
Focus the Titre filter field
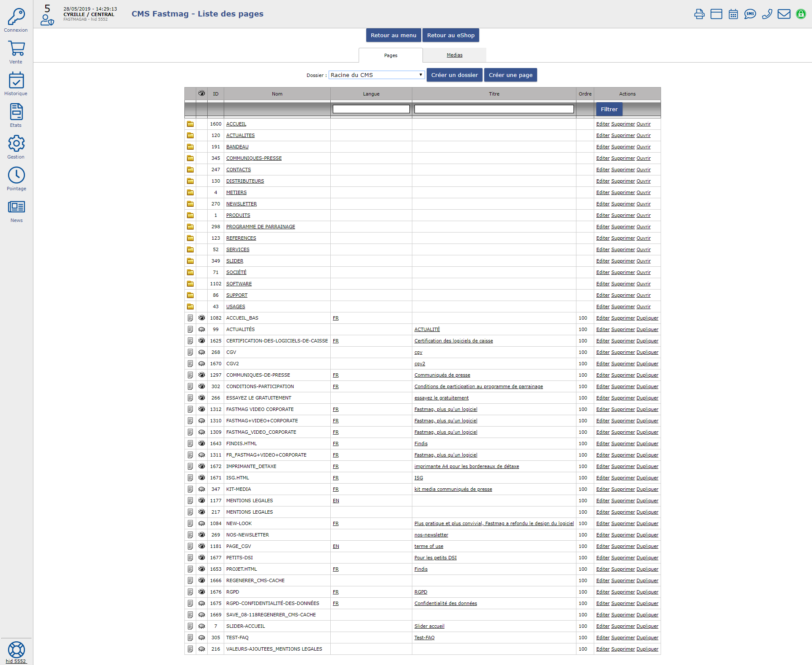[494, 109]
